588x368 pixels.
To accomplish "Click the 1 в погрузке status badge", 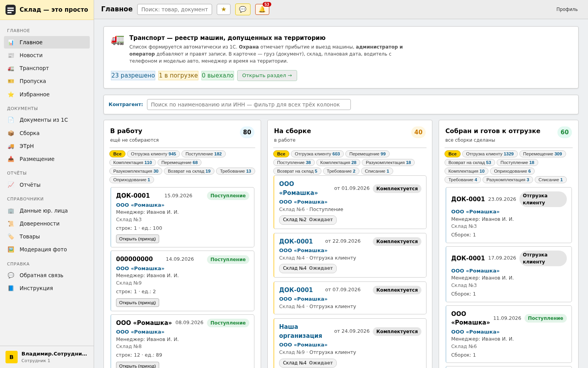I will 178,76.
